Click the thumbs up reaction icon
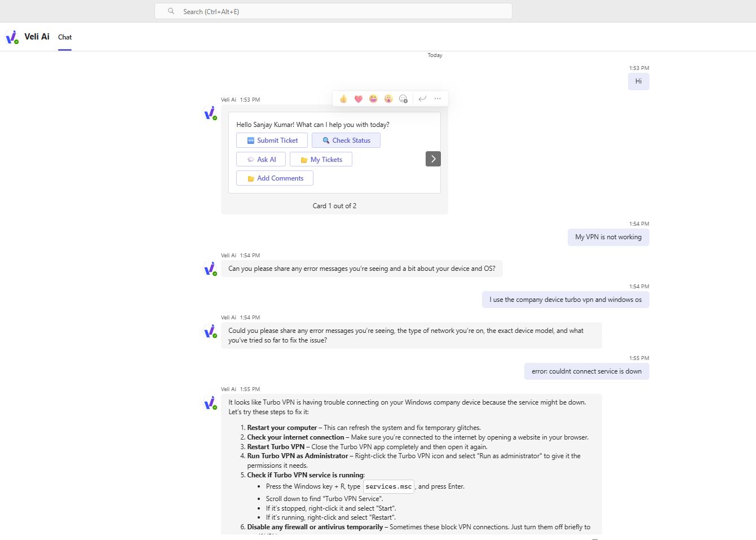 click(343, 98)
